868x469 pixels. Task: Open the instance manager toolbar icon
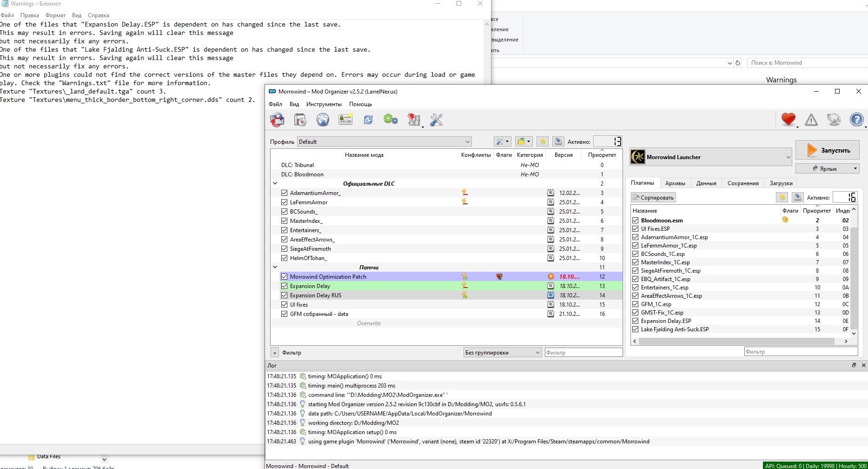[x=278, y=120]
